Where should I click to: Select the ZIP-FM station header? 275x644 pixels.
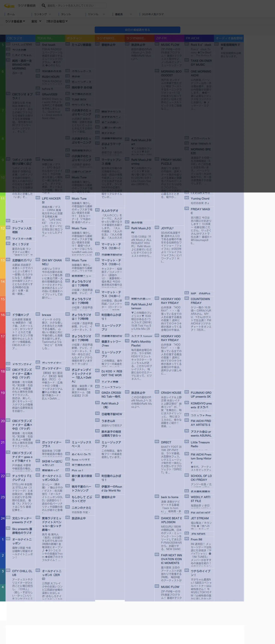(x=169, y=38)
